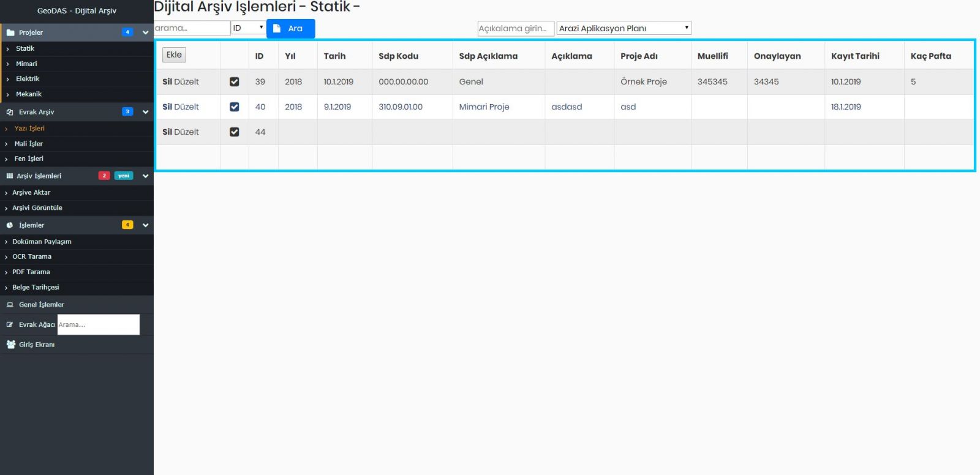
Task: Collapse the Projeler section chevron
Action: 145,32
